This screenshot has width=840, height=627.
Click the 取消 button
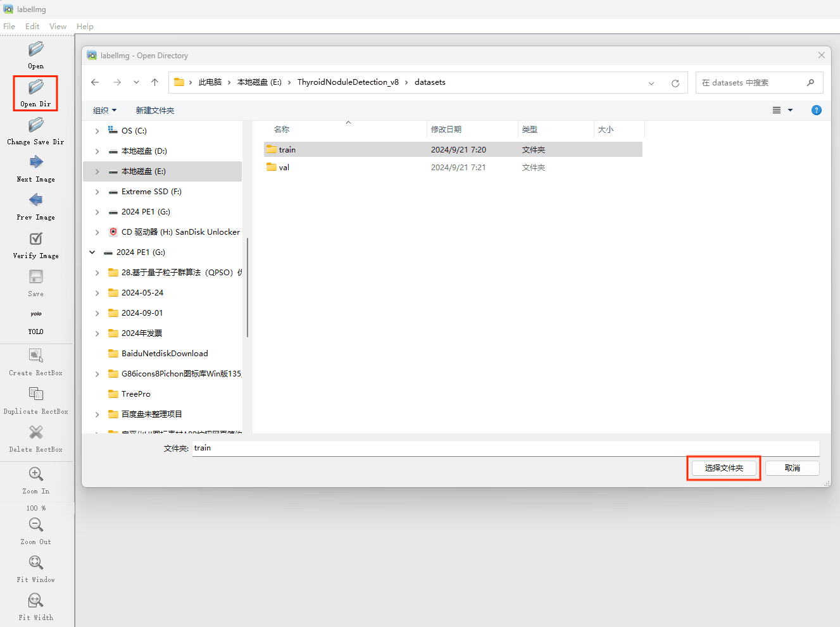click(x=792, y=468)
